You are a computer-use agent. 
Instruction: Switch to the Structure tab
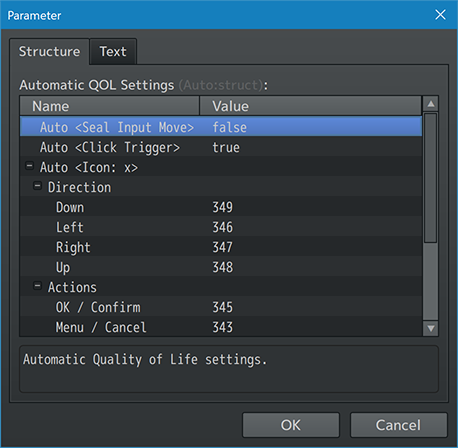click(x=49, y=52)
